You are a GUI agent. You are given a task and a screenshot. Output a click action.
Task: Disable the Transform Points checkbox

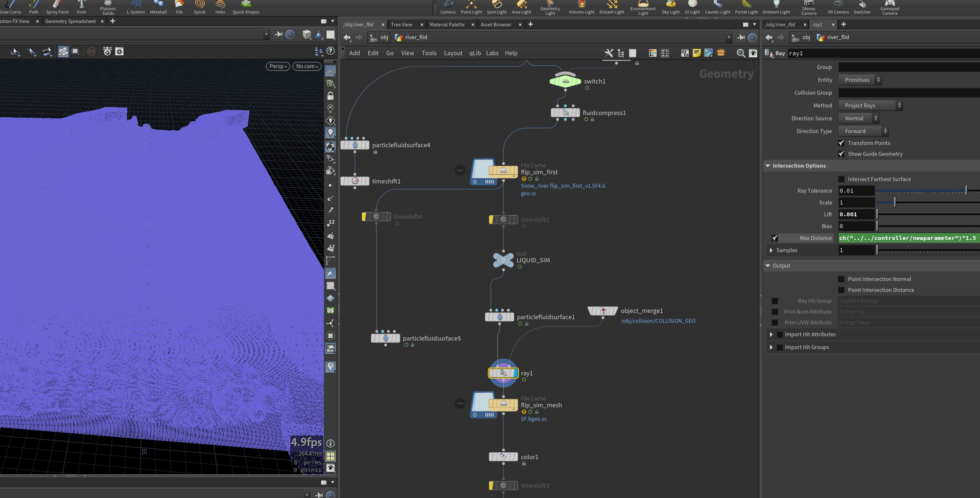click(x=842, y=143)
